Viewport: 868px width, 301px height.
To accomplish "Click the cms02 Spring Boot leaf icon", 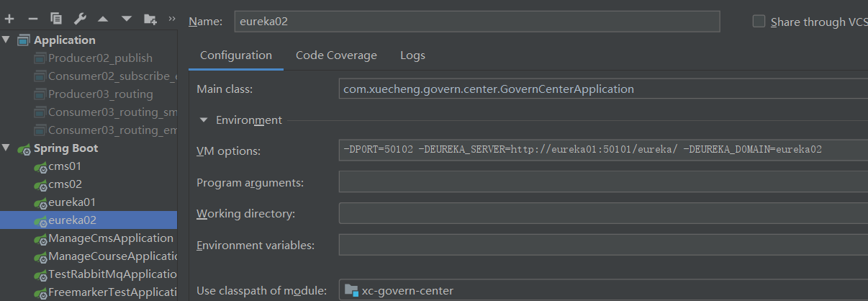I will 40,184.
